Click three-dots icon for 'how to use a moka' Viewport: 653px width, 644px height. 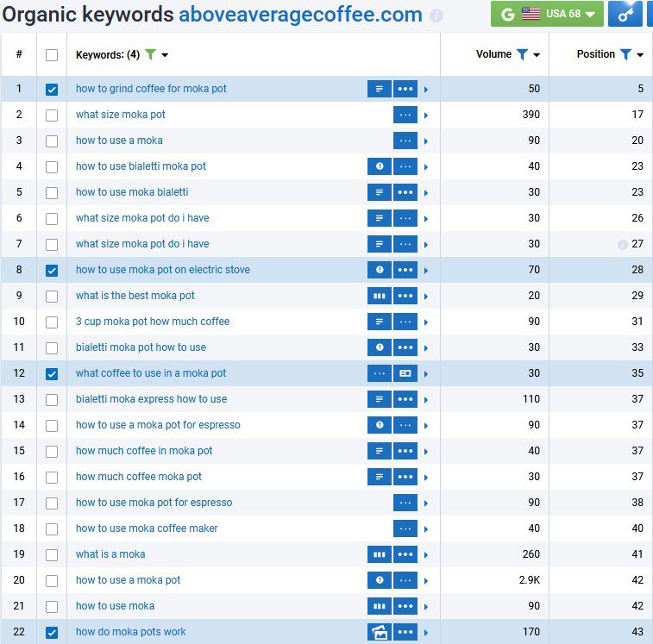(x=405, y=141)
